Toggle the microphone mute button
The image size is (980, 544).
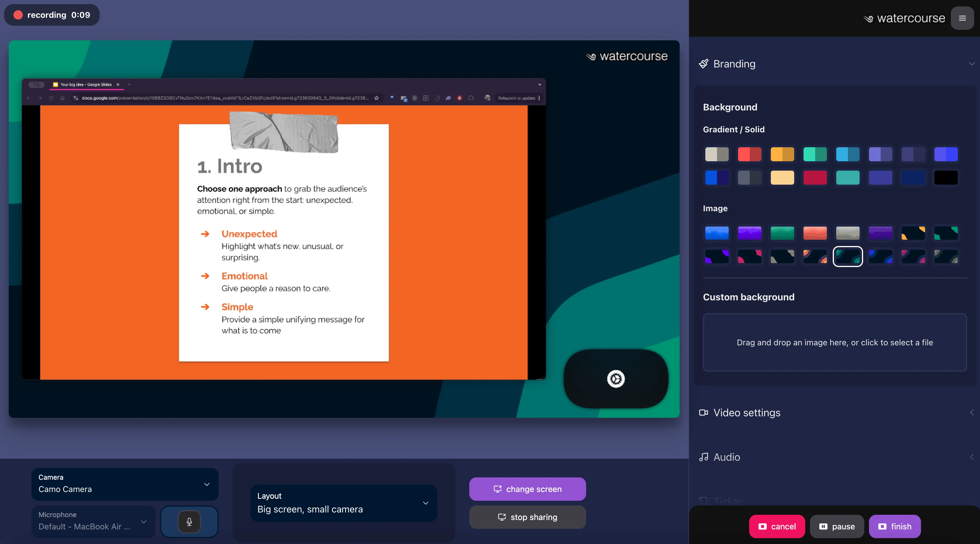tap(189, 522)
